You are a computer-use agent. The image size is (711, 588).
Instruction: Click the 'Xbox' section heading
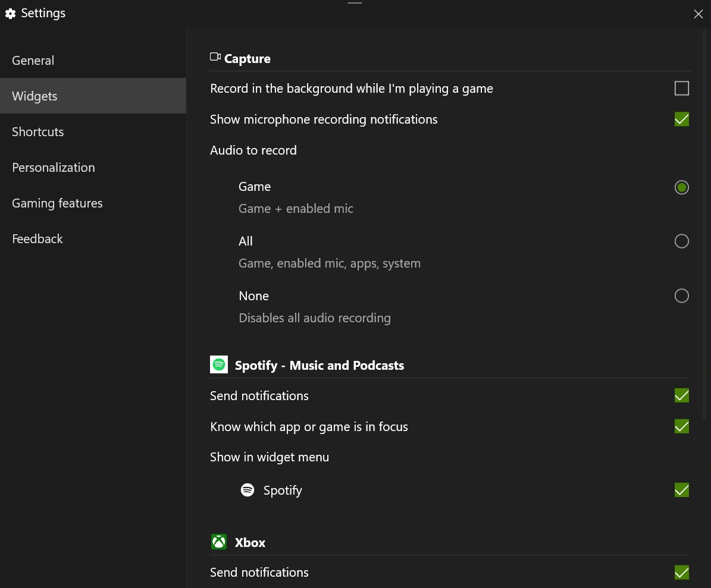[x=250, y=543]
